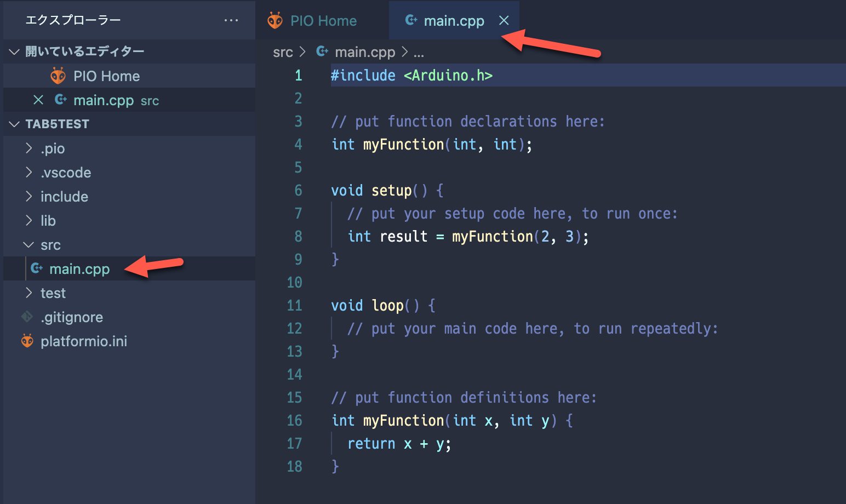Click the C++ icon in the breadcrumb bar
This screenshot has height=504, width=846.
(x=322, y=51)
